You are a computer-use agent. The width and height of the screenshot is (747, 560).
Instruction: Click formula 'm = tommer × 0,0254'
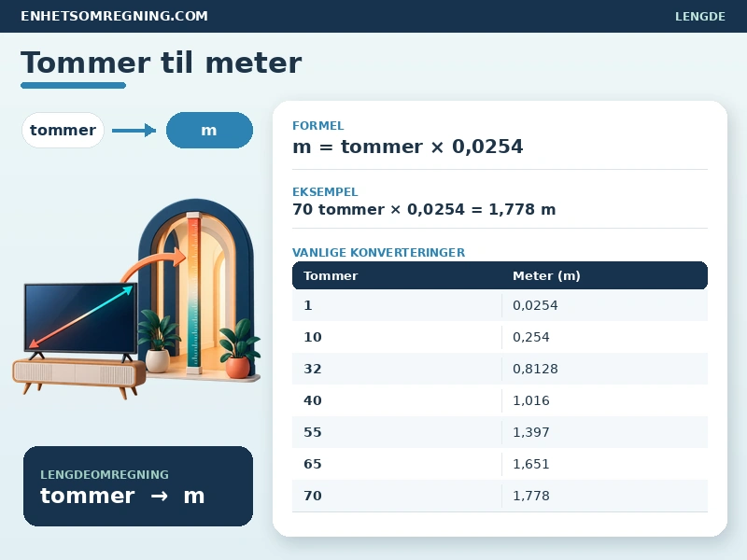coord(408,147)
